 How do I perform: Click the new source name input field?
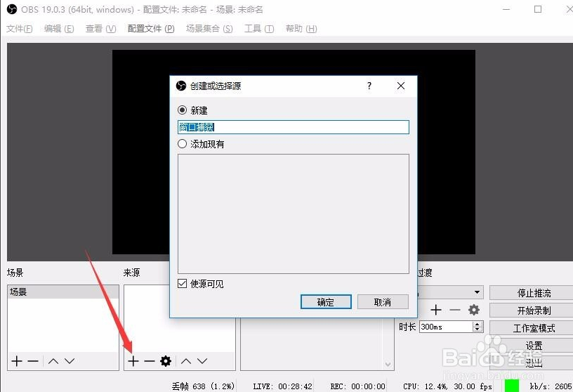pos(293,127)
